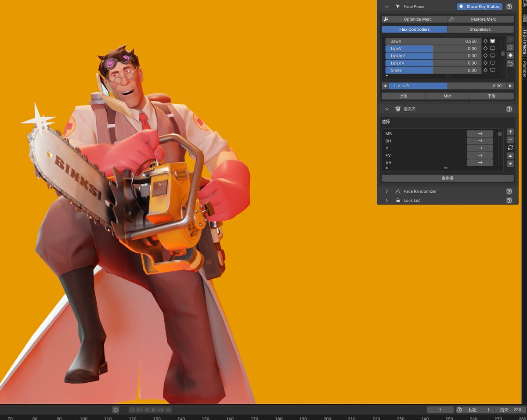Open the Plumber sidebar tab
The width and height of the screenshot is (527, 420).
[x=524, y=69]
